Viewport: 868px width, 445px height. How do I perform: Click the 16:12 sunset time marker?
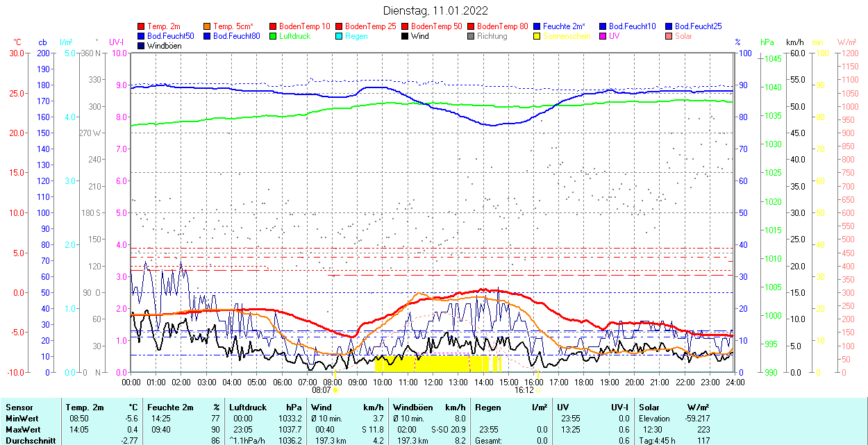524,390
